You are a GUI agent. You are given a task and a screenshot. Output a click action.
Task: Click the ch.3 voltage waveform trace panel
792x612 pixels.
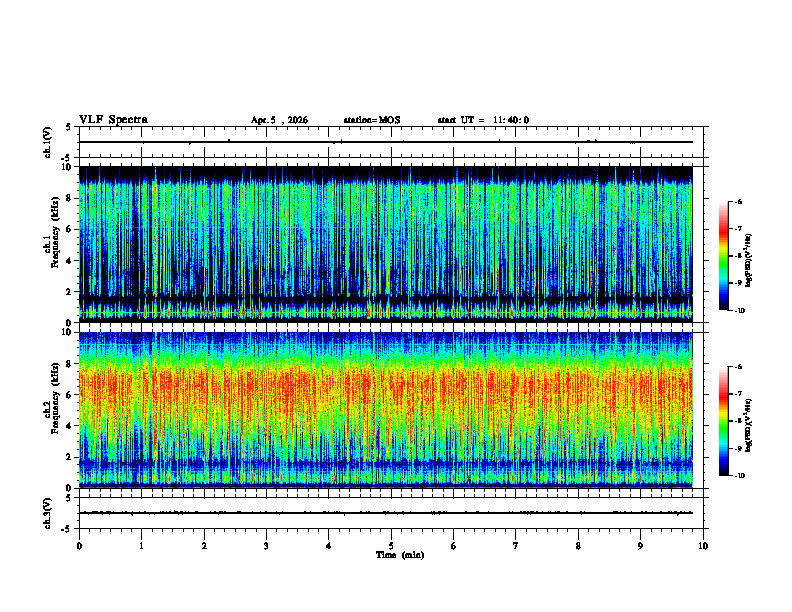[391, 513]
